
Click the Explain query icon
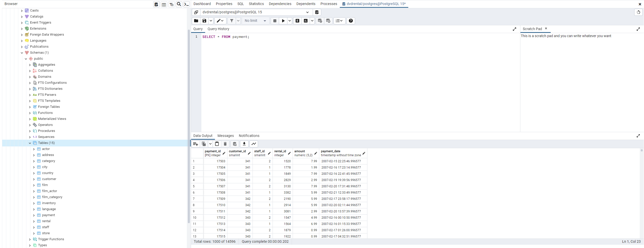(x=297, y=21)
